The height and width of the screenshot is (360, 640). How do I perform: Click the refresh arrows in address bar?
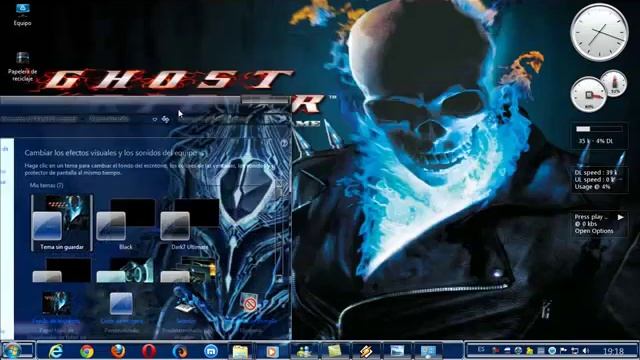point(165,119)
